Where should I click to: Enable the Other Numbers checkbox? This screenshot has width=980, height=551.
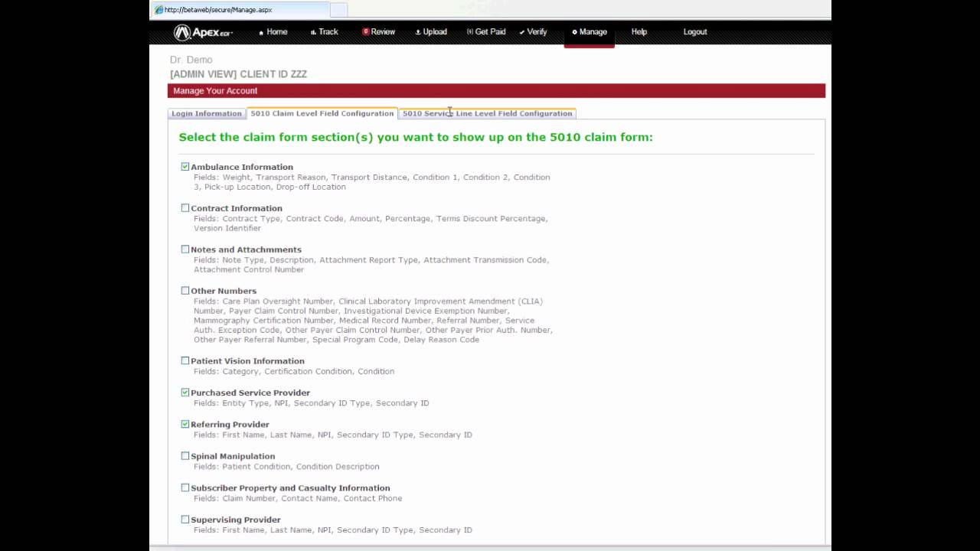(x=185, y=290)
